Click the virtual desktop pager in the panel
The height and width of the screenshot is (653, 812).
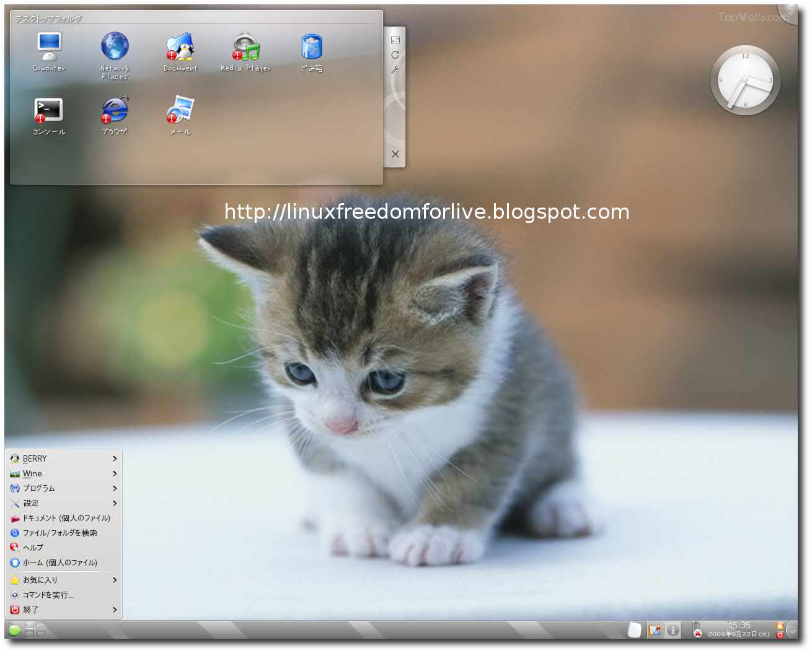35,629
